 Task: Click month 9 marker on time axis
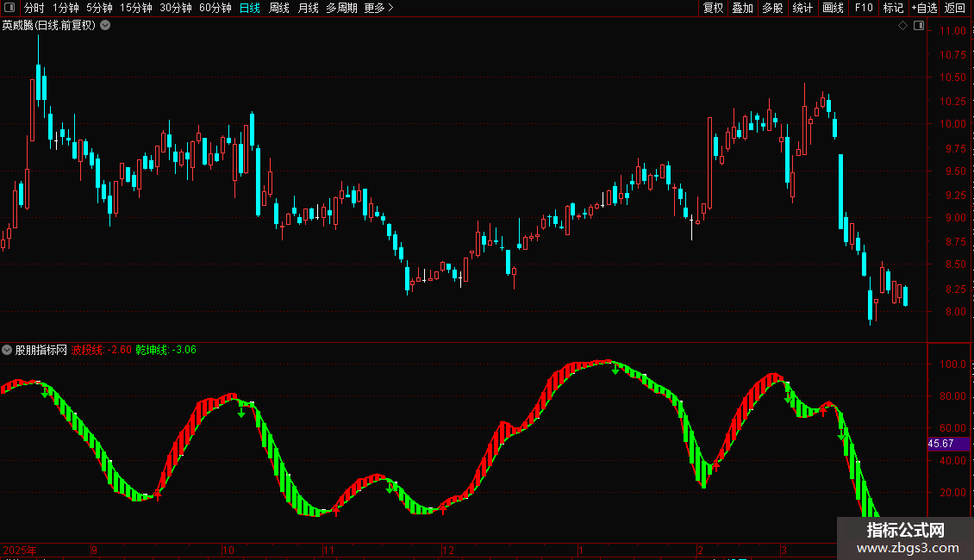pyautogui.click(x=95, y=550)
